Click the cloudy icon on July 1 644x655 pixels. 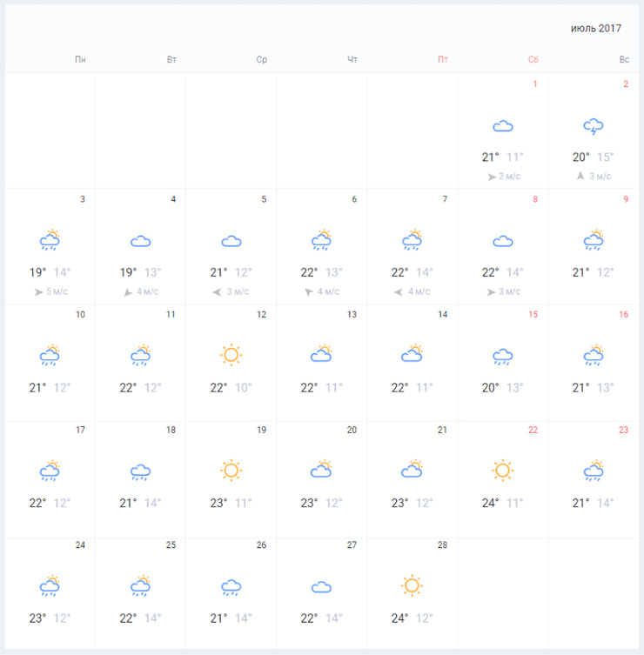(502, 126)
